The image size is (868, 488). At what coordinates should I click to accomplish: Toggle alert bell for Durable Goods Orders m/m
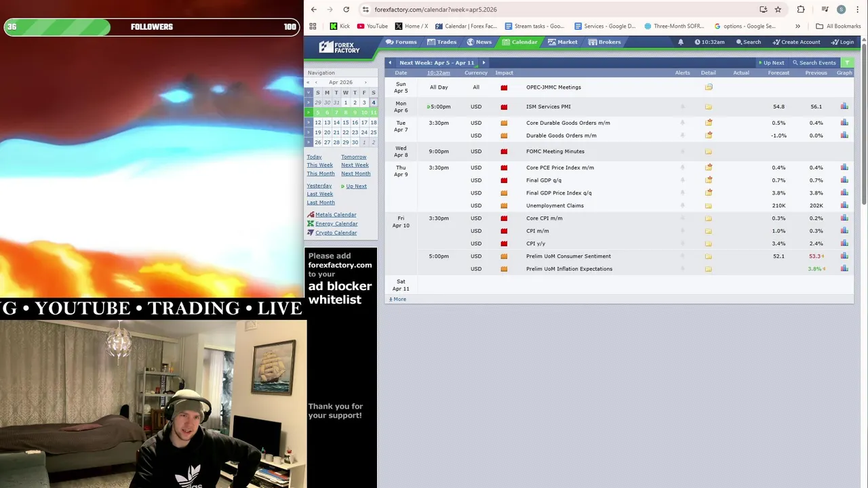682,136
